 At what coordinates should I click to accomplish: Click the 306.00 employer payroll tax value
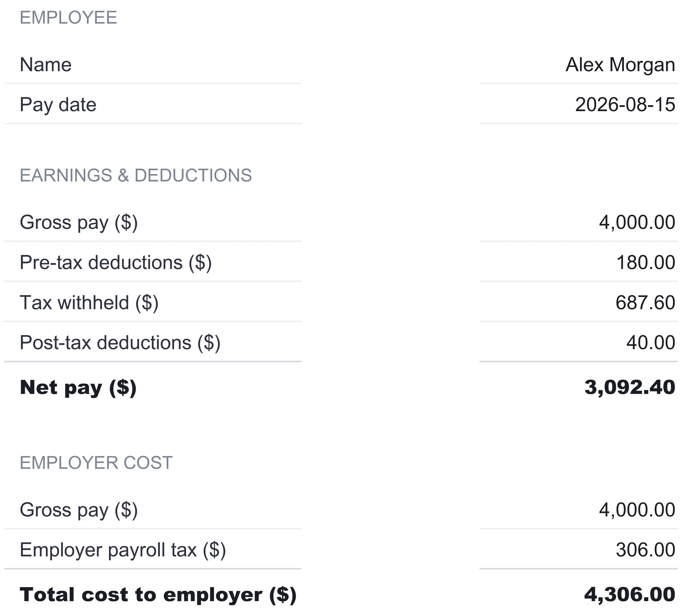[645, 549]
